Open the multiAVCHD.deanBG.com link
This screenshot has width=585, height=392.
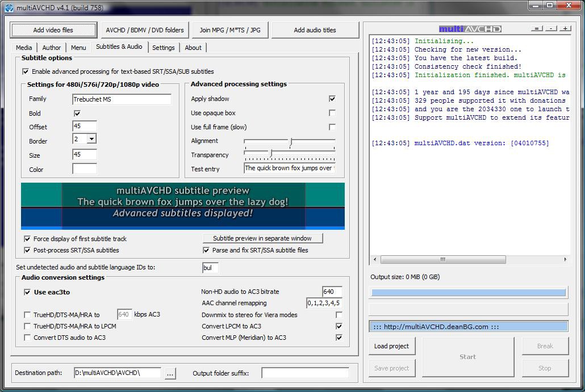pyautogui.click(x=469, y=327)
